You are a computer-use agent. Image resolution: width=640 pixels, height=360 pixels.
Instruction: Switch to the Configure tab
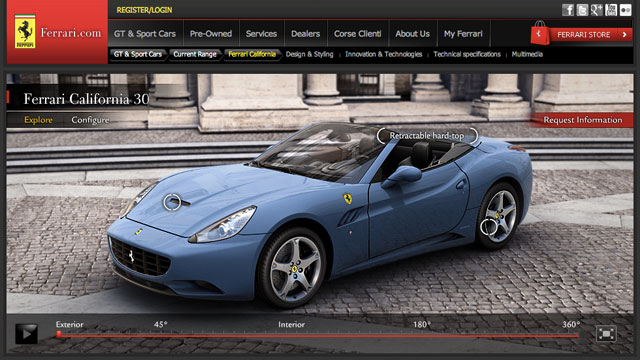point(90,120)
